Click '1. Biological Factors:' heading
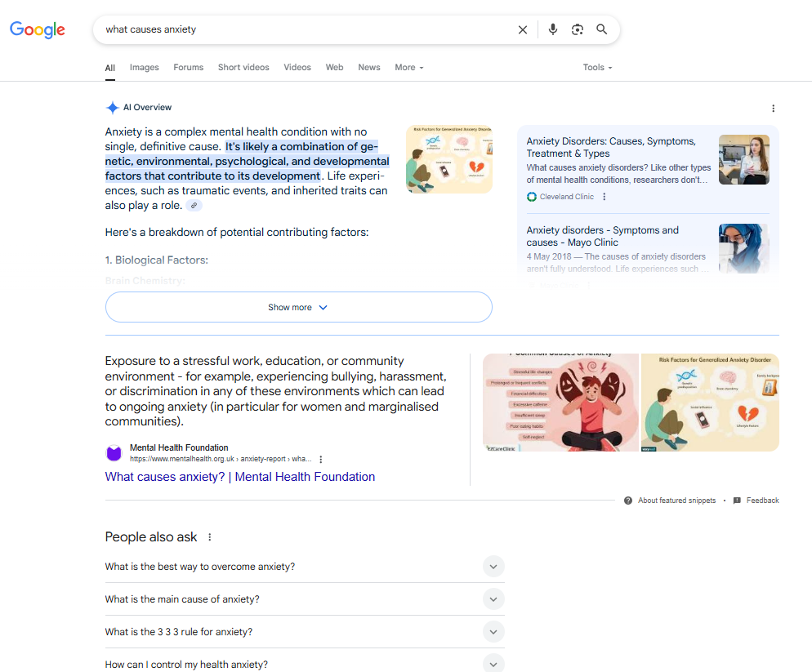The width and height of the screenshot is (812, 672). (x=156, y=260)
